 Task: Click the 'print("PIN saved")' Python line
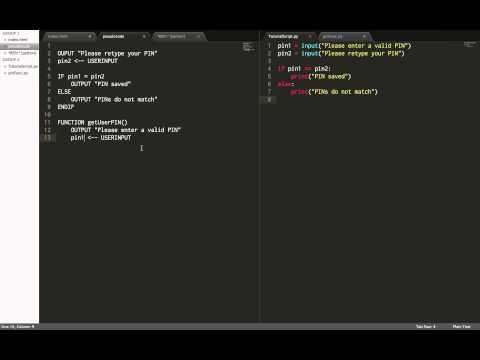pos(321,76)
